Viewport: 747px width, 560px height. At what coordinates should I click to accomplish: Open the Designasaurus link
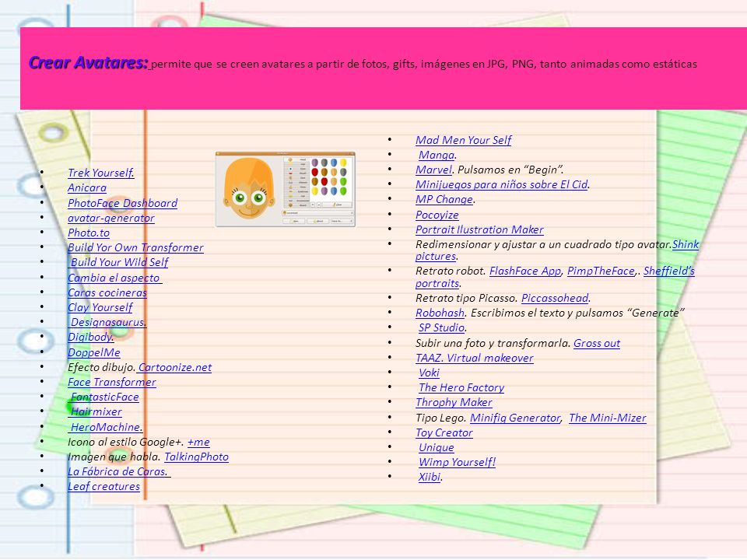(109, 322)
